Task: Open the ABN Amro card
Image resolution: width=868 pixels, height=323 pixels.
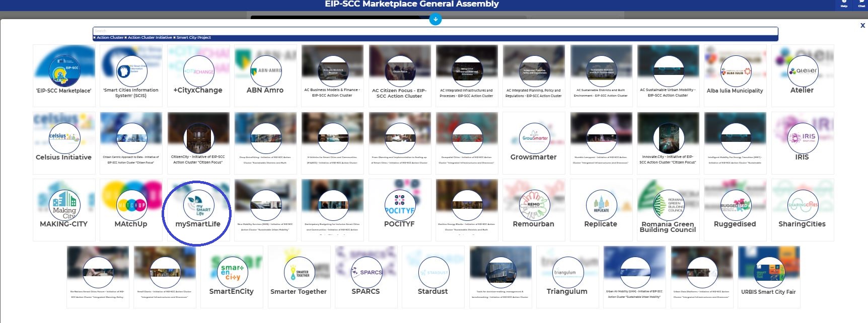Action: click(265, 75)
